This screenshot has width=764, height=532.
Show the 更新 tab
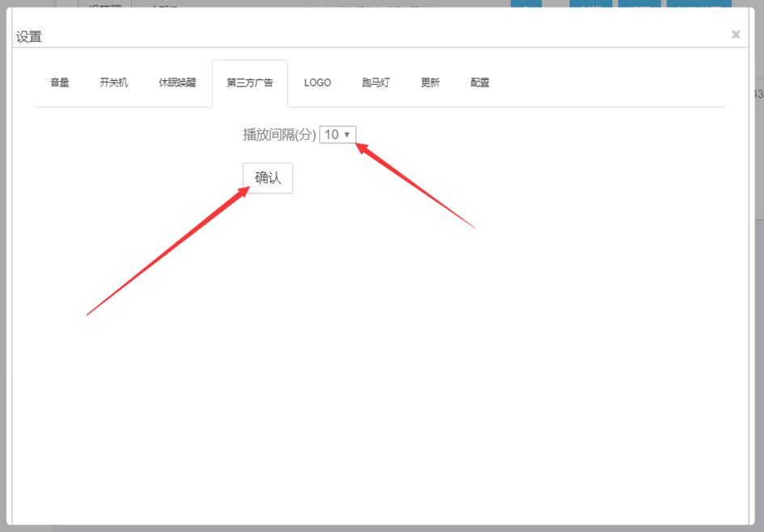click(430, 82)
